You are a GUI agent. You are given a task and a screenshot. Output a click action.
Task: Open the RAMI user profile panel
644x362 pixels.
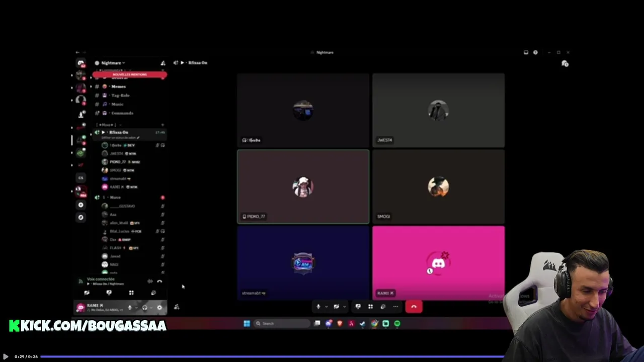100,307
